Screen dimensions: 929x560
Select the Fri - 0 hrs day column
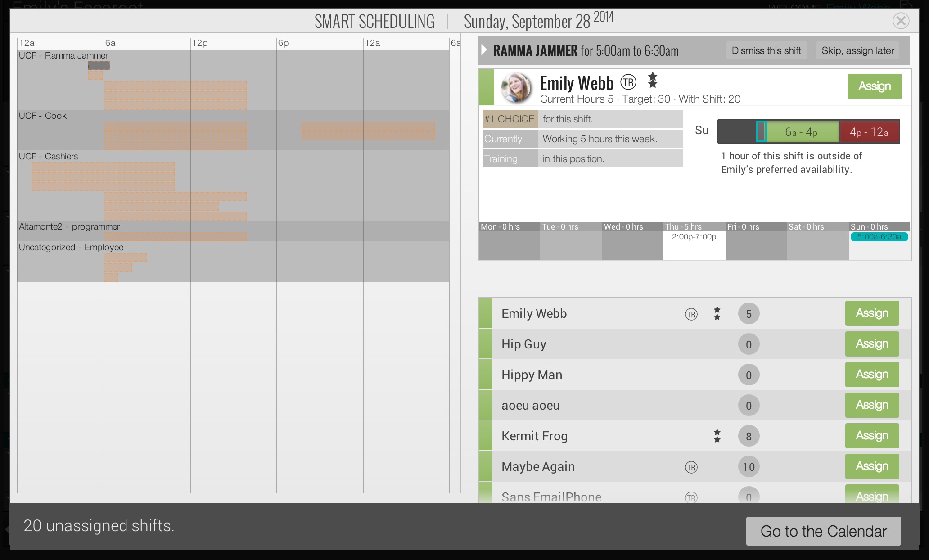(x=756, y=241)
